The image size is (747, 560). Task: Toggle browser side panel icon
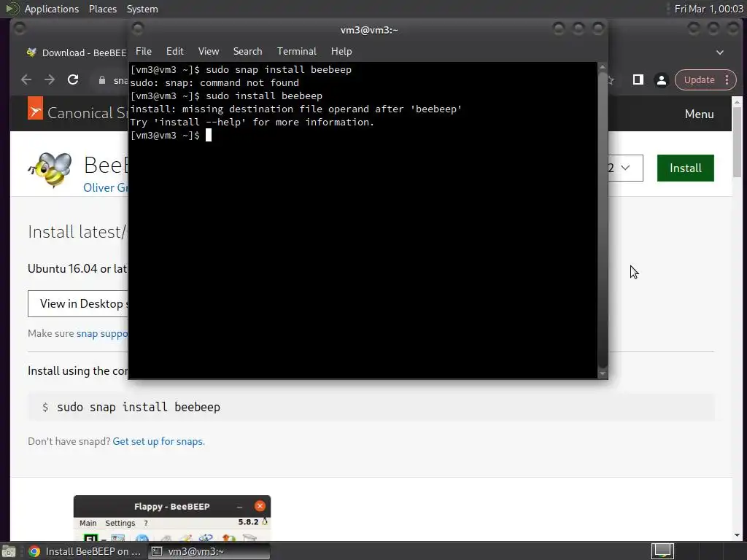638,79
